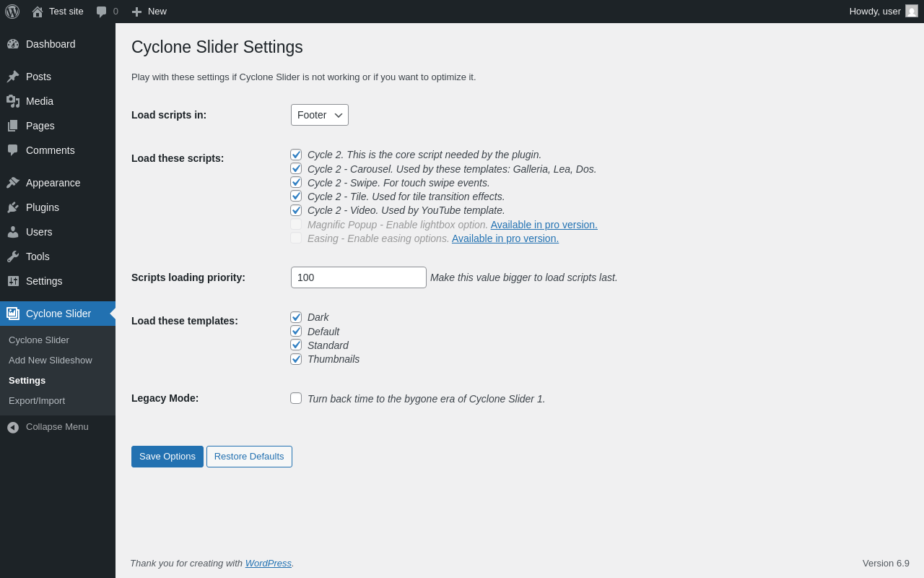Click the Appearance paintbrush icon
Viewport: 924px width, 578px height.
pos(13,183)
